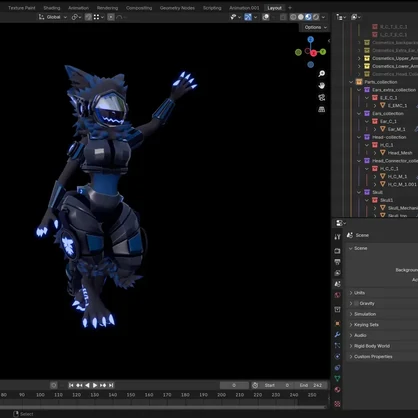Switch to orthographic grid view icon
The image size is (418, 418).
[x=322, y=109]
